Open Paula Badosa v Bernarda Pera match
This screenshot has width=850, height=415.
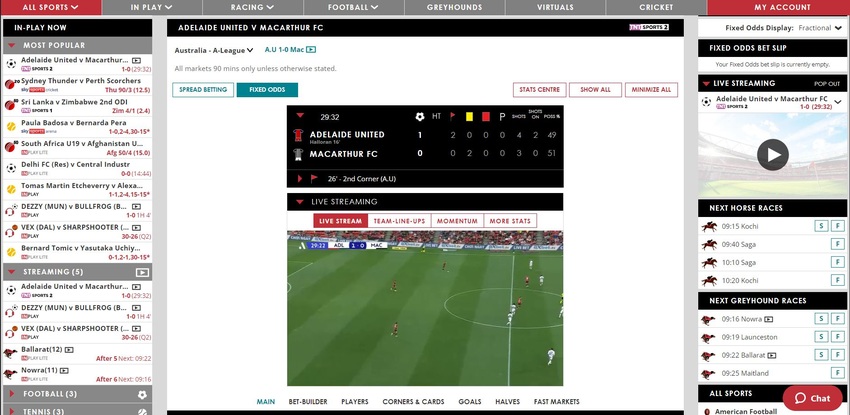click(78, 127)
